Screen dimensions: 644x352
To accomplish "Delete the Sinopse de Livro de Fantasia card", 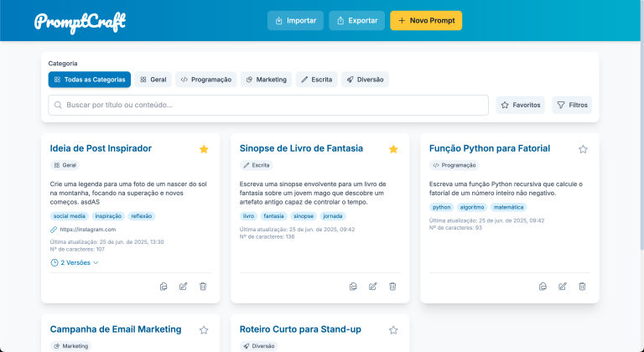I will (392, 287).
